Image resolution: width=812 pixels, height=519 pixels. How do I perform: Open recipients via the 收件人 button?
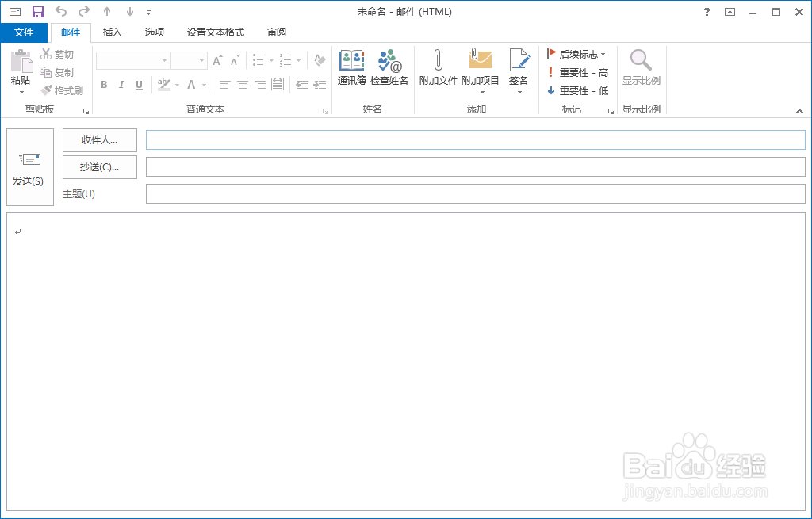[x=99, y=140]
